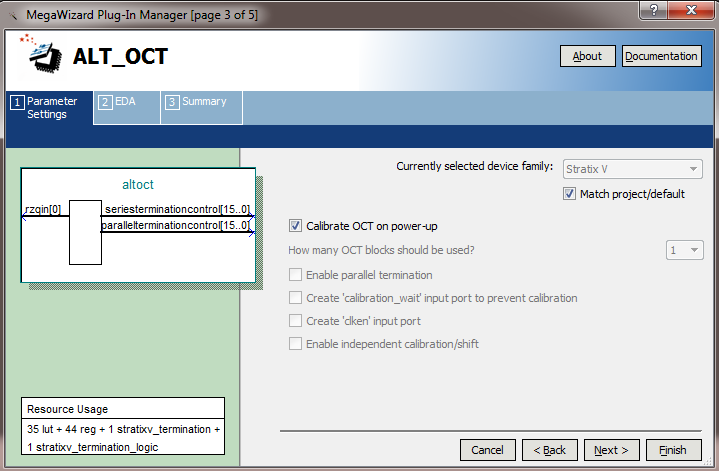Switch to the Summary tab
Image resolution: width=719 pixels, height=471 pixels.
tap(201, 107)
